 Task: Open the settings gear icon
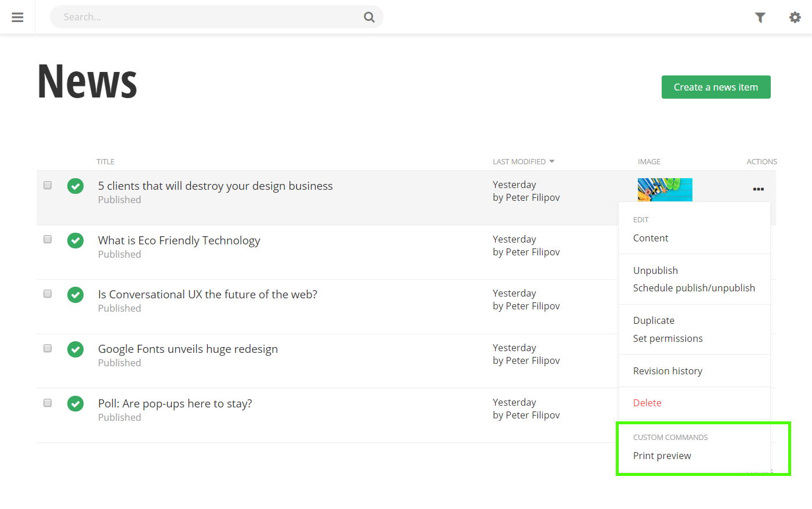795,17
